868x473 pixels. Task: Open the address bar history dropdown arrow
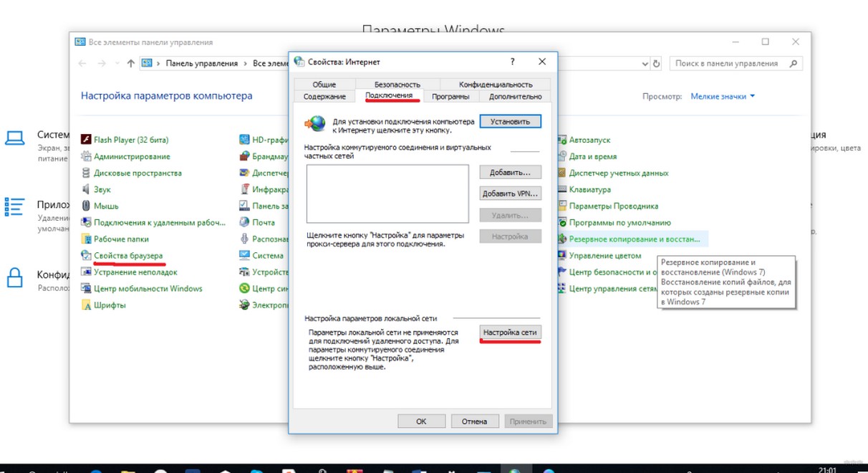[643, 64]
